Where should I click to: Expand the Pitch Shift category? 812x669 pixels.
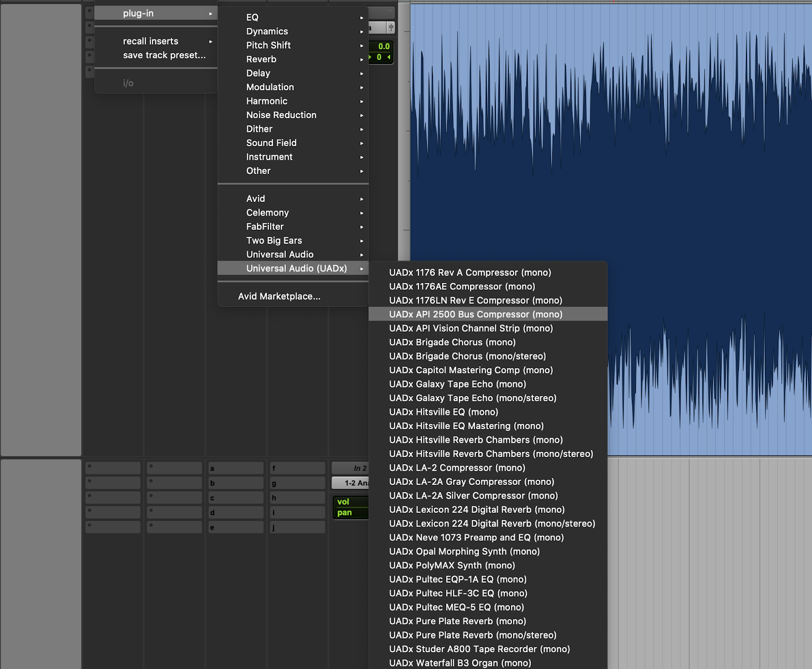[x=293, y=45]
